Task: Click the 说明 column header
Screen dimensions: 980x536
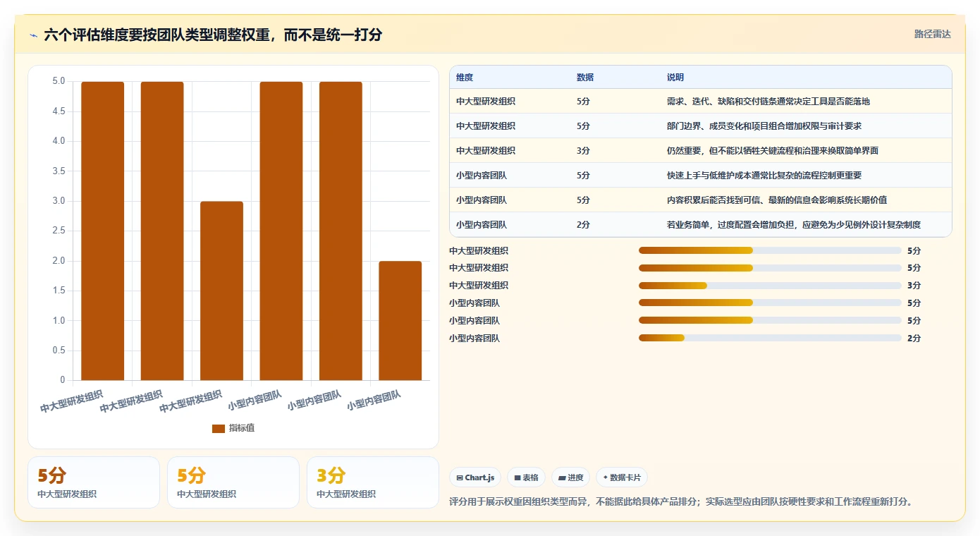Action: click(x=675, y=78)
